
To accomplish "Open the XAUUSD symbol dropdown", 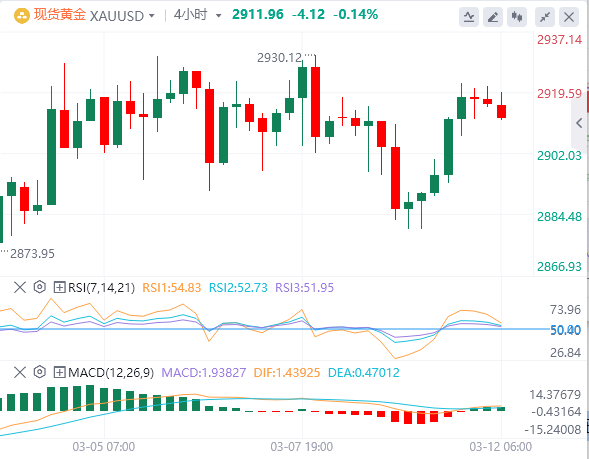I will 151,16.
